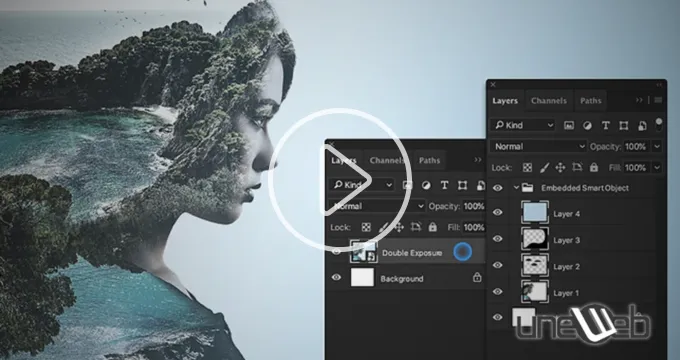The height and width of the screenshot is (360, 680).
Task: Filter for shape layers in left panel
Action: (462, 185)
